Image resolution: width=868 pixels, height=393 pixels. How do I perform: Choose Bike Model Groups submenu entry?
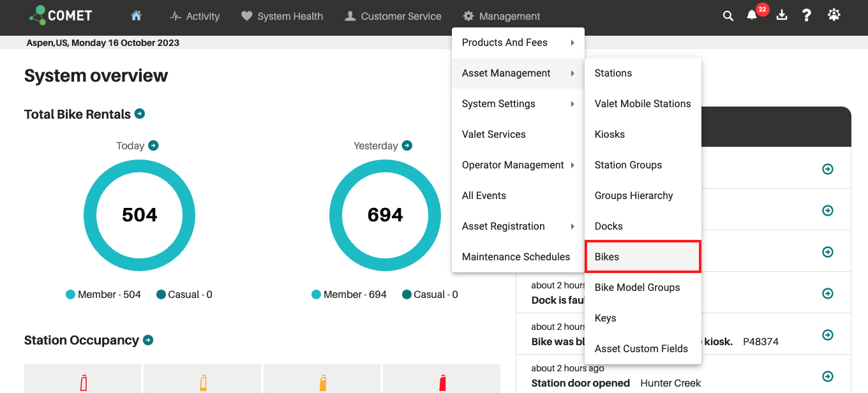coord(643,288)
